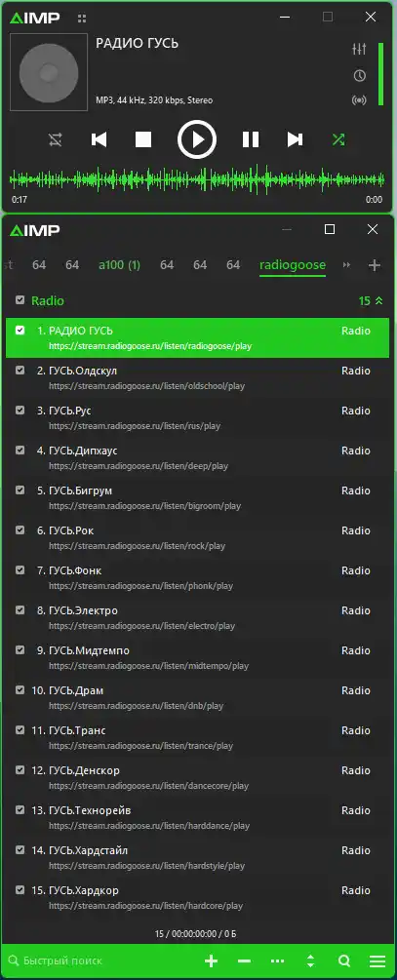Uncheck the ГУСЬ.Рок track checkbox
Viewport: 397px width, 980px height.
pos(20,530)
